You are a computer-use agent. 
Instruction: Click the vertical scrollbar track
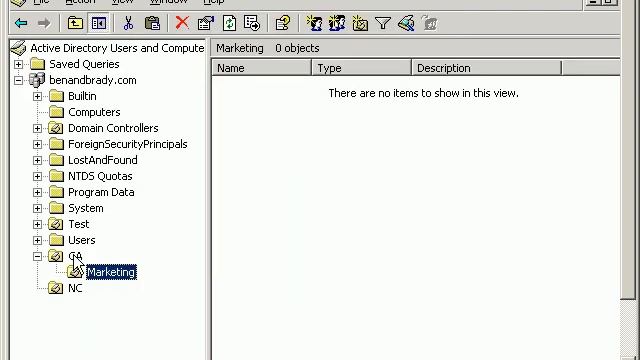[x=629, y=329]
